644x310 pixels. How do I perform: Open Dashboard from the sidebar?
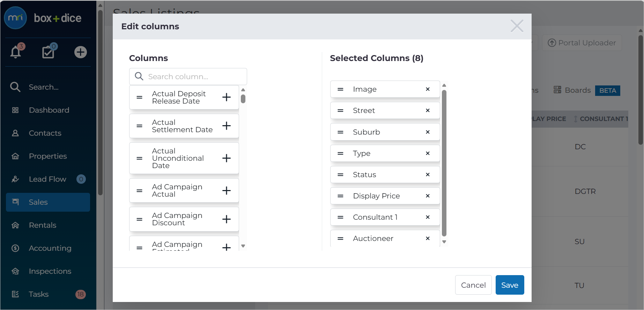click(48, 110)
